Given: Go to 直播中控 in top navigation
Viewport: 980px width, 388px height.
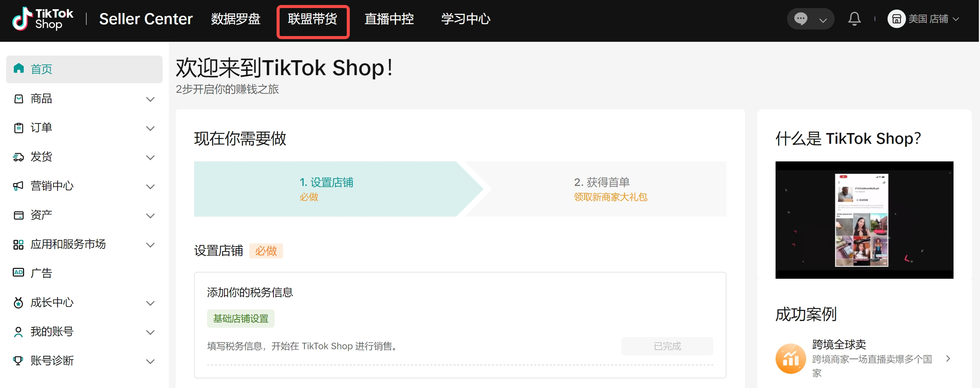Looking at the screenshot, I should pyautogui.click(x=389, y=19).
